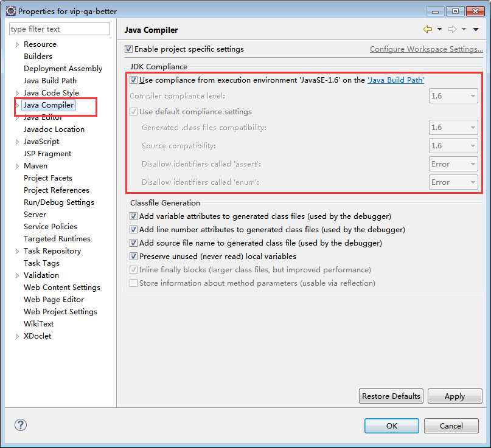Screen dimensions: 491x448
Task: Expand the Maven tree node
Action: tap(17, 166)
